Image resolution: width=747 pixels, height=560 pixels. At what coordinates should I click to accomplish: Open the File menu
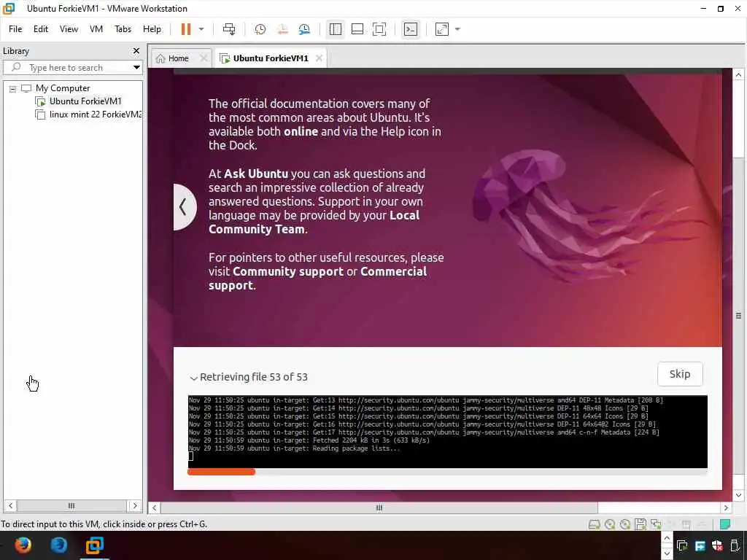click(15, 29)
